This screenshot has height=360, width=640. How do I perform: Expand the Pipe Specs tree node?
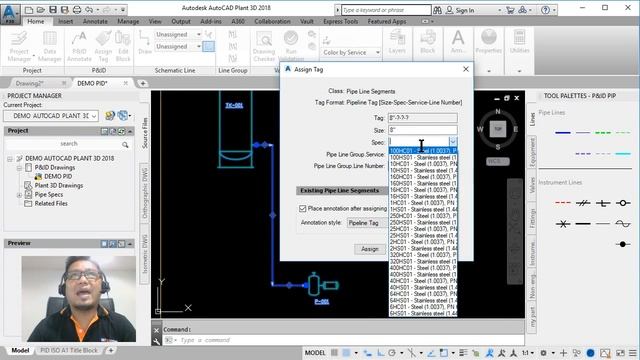[x=19, y=195]
